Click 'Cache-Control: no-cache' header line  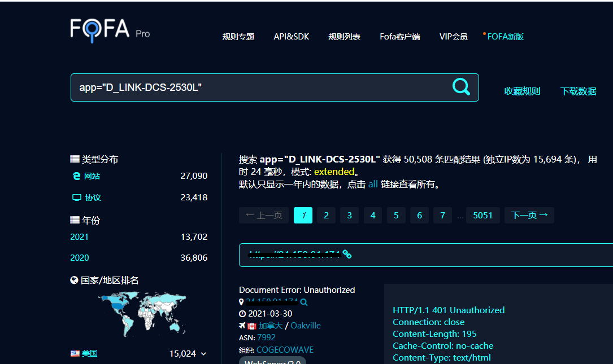(x=443, y=345)
